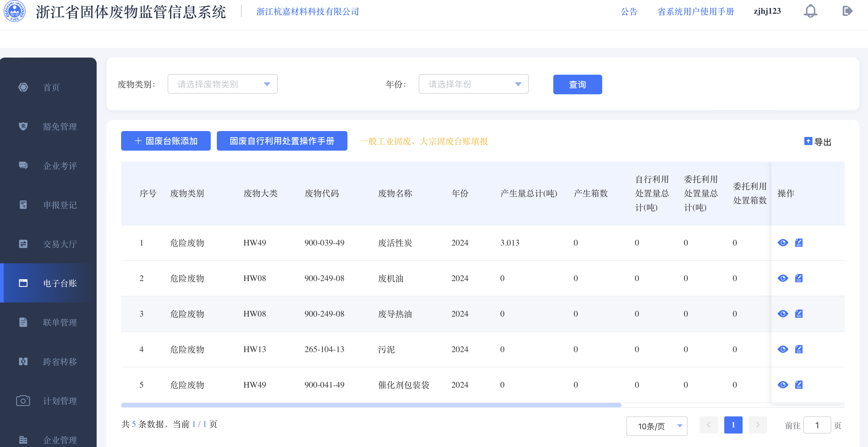Click the page number jump field
This screenshot has width=868, height=447.
(x=817, y=425)
